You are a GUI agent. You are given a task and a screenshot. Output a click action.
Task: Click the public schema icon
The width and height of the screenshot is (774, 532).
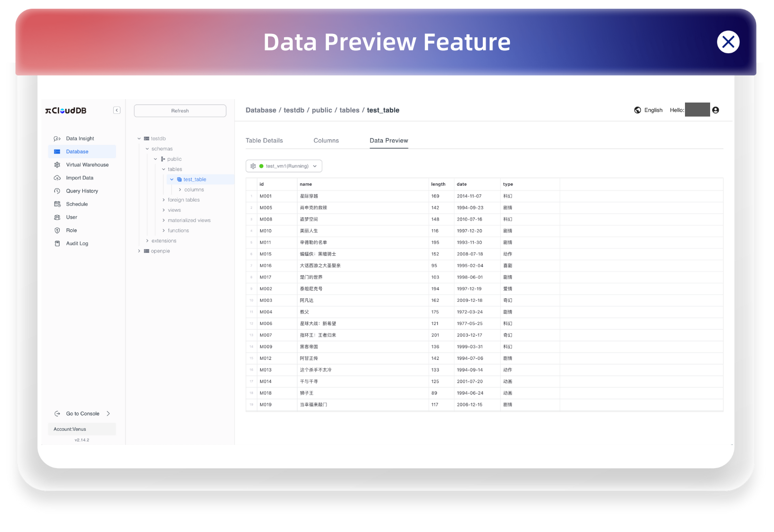point(163,159)
